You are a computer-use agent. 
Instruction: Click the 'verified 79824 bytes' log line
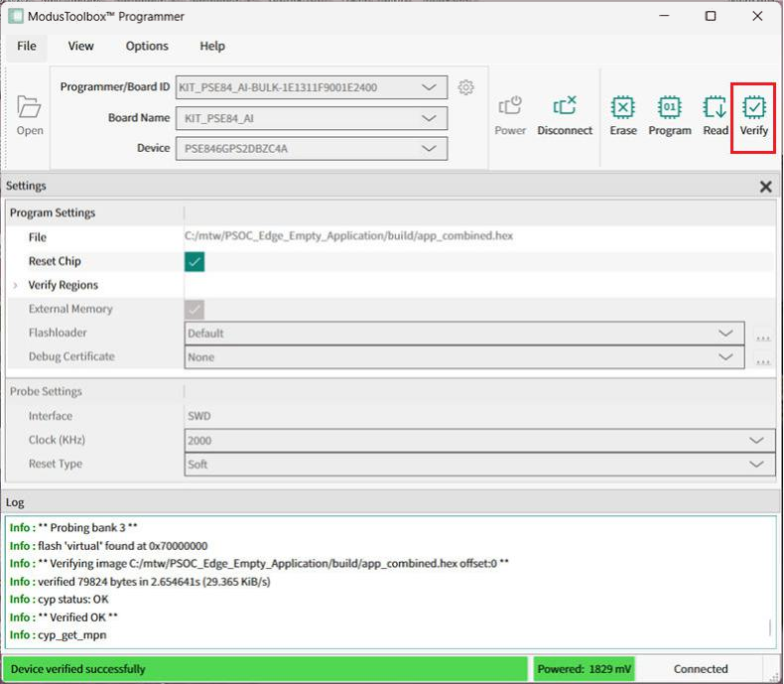pyautogui.click(x=140, y=582)
